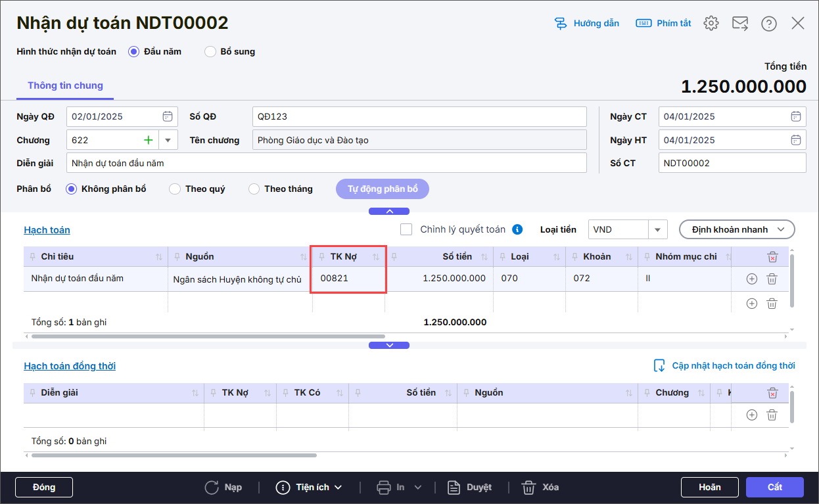Delete row in Hạch toán đồng thời table
Screen dimensions: 819x504
[772, 415]
